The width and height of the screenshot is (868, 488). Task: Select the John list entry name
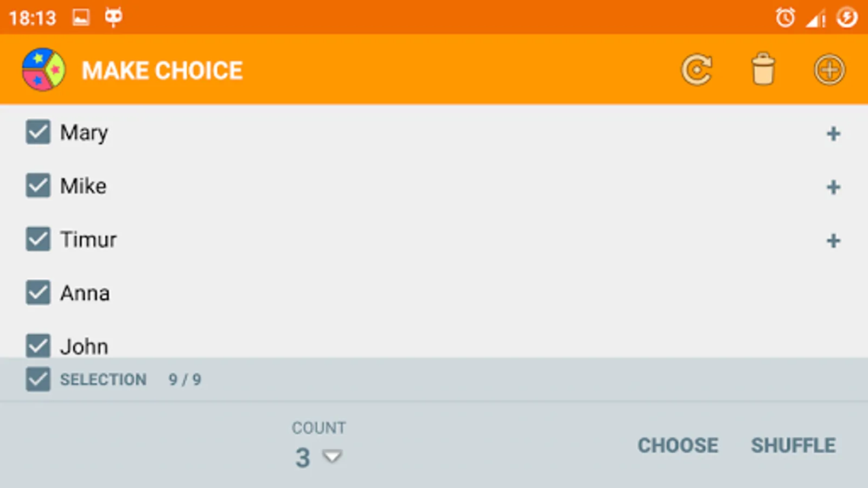[84, 346]
